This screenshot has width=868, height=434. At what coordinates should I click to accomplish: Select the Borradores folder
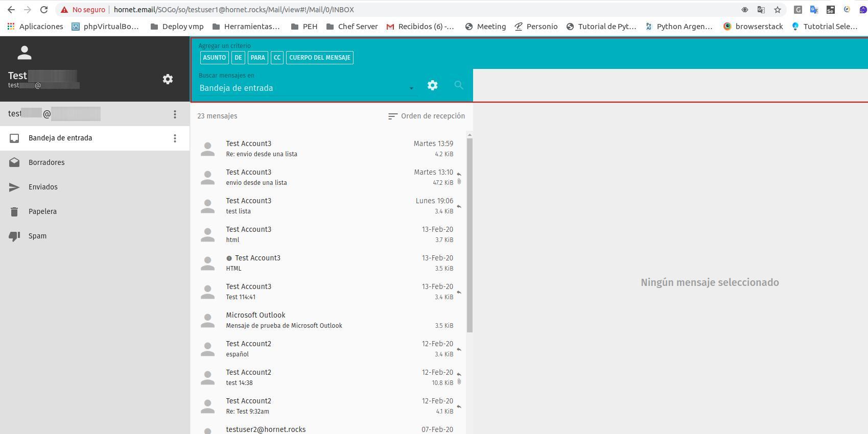(46, 162)
